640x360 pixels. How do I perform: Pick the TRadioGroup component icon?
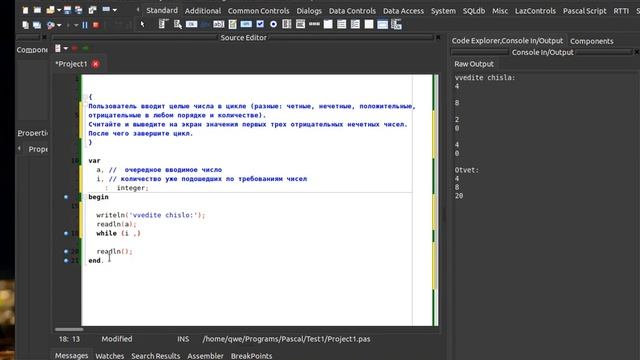point(342,24)
